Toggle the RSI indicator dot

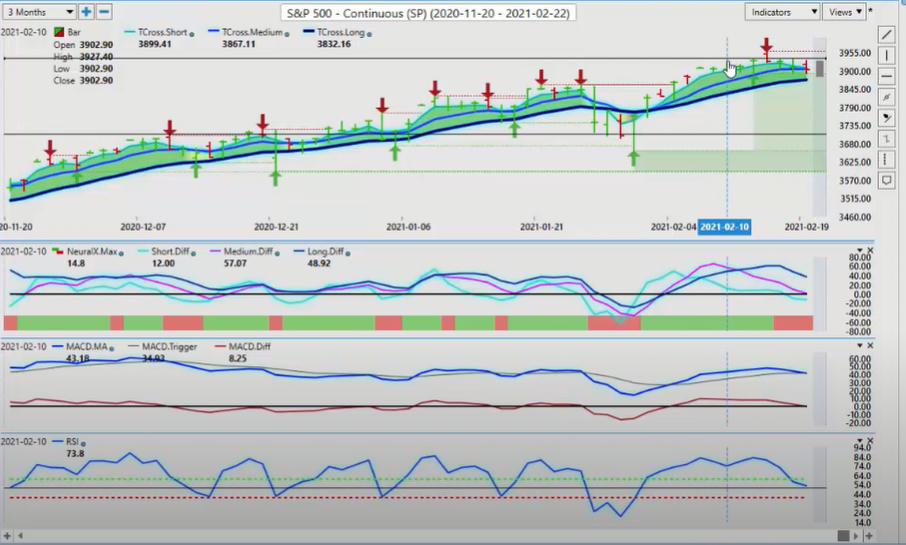(x=83, y=443)
